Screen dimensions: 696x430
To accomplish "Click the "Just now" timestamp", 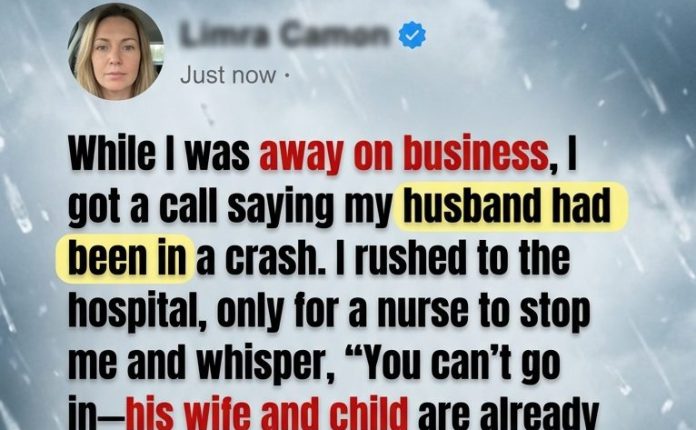I will coord(228,75).
